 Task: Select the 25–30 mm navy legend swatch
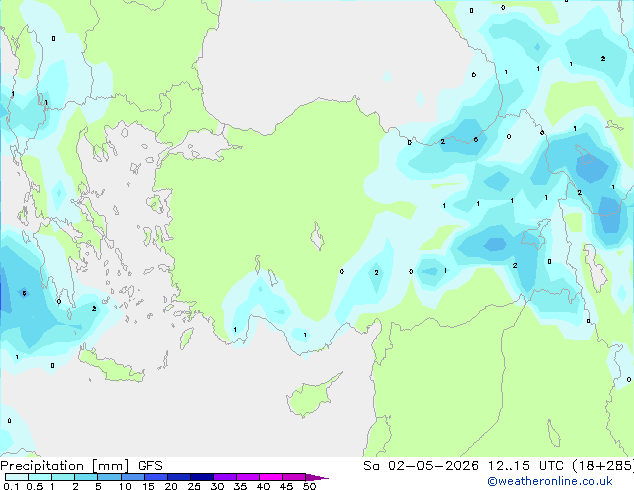[202, 477]
